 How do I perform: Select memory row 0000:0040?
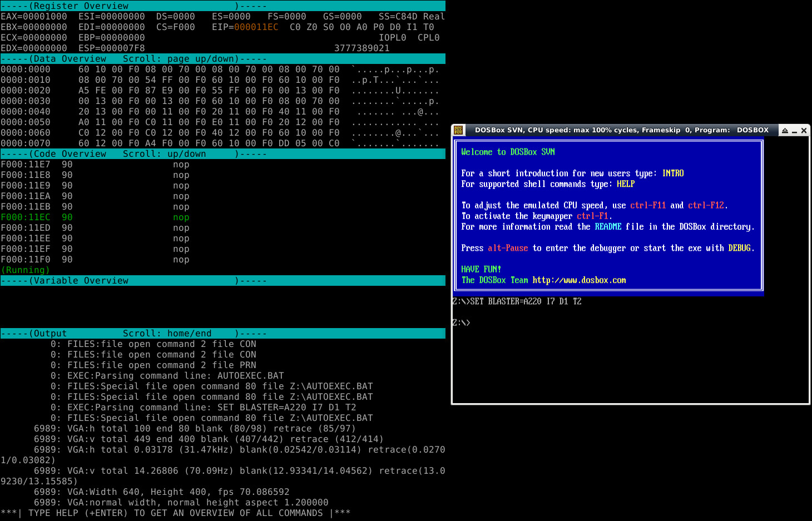220,112
